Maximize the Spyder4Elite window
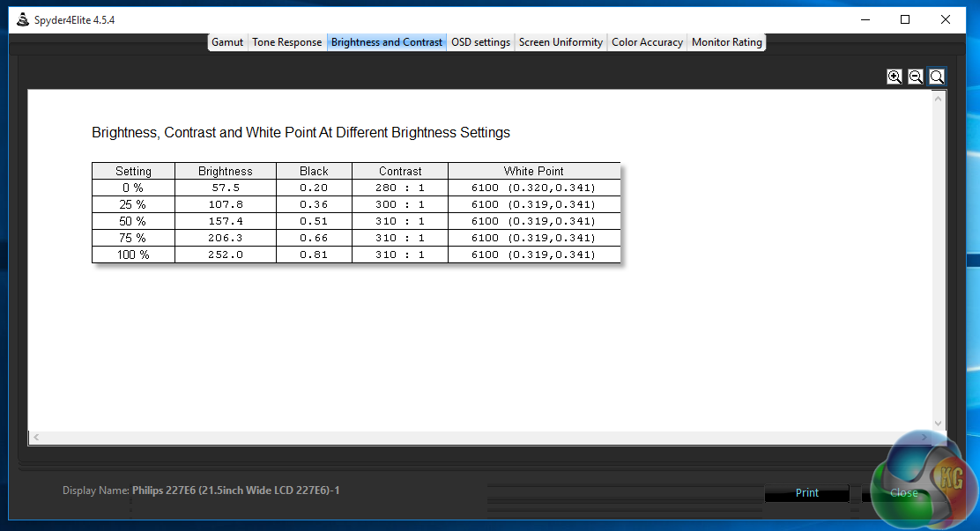Image resolution: width=980 pixels, height=531 pixels. 905,20
